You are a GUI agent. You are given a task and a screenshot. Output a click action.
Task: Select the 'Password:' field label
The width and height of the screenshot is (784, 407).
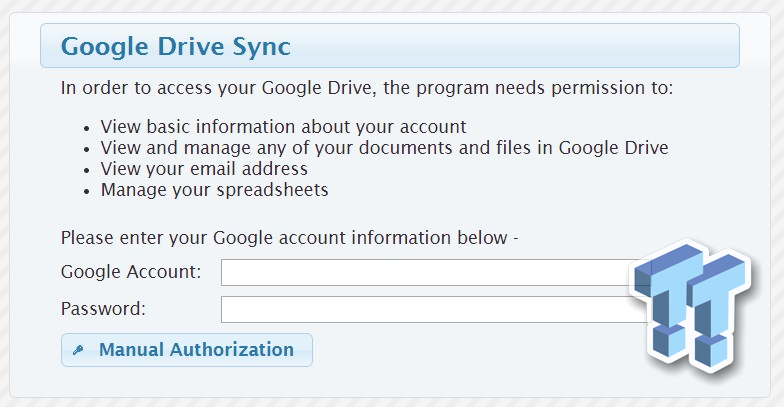tap(103, 308)
